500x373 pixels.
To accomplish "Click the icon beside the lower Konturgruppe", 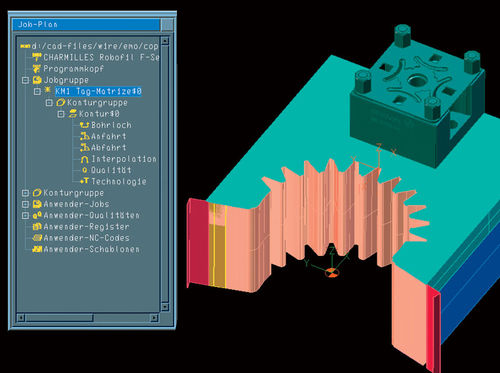I will click(x=37, y=193).
